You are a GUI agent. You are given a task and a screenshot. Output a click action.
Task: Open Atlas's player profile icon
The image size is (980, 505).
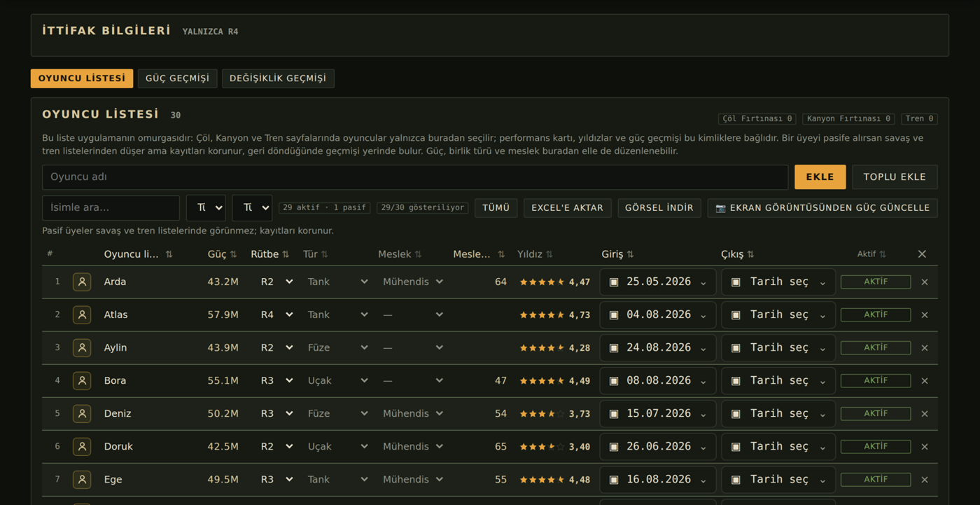82,314
